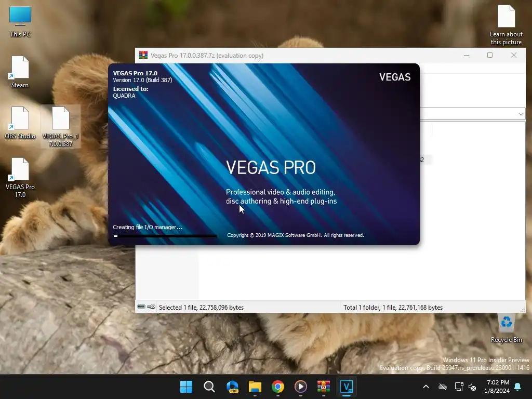Open network display tray icon
This screenshot has height=399, width=532.
tap(459, 387)
